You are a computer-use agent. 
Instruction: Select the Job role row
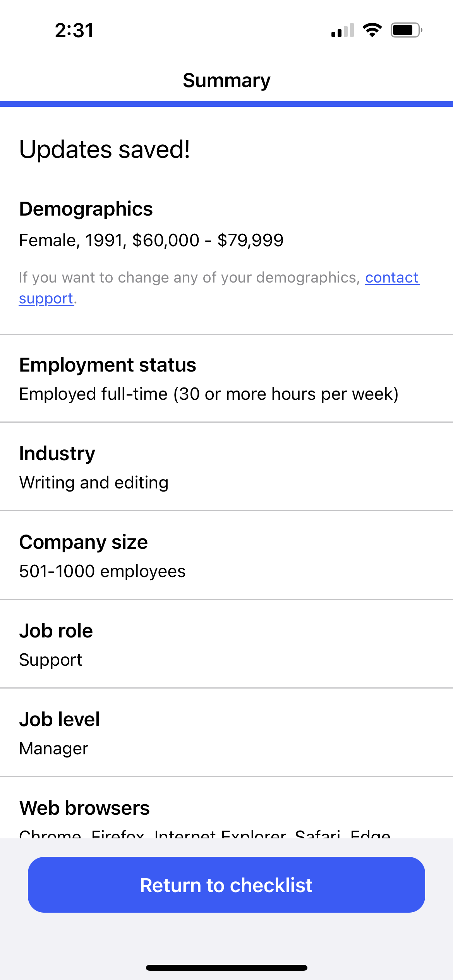(x=226, y=644)
